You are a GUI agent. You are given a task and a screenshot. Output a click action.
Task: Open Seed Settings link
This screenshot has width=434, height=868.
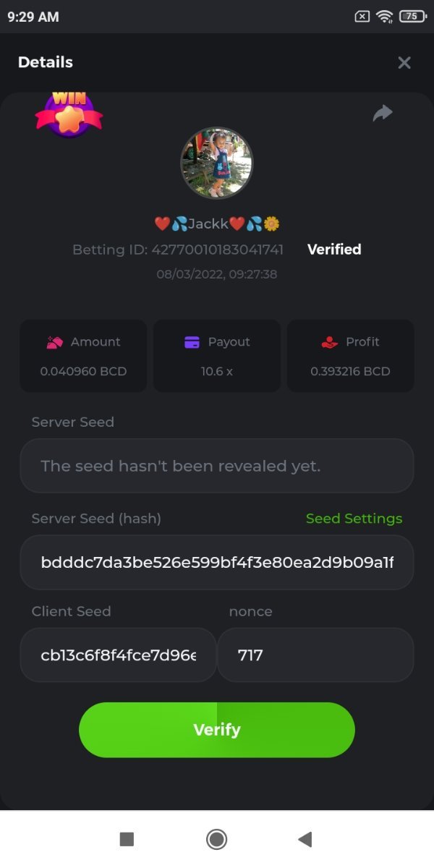coord(354,519)
